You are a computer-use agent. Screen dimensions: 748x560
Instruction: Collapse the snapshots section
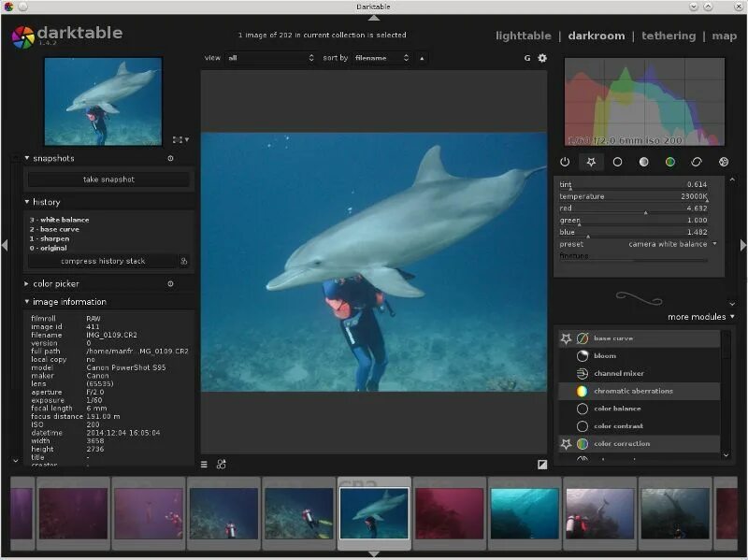tap(27, 158)
